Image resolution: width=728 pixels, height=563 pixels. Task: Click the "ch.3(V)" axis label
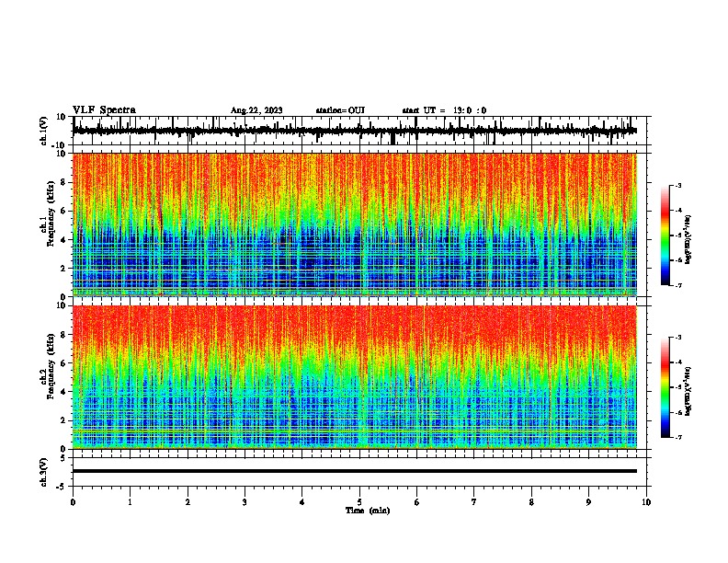click(x=44, y=472)
